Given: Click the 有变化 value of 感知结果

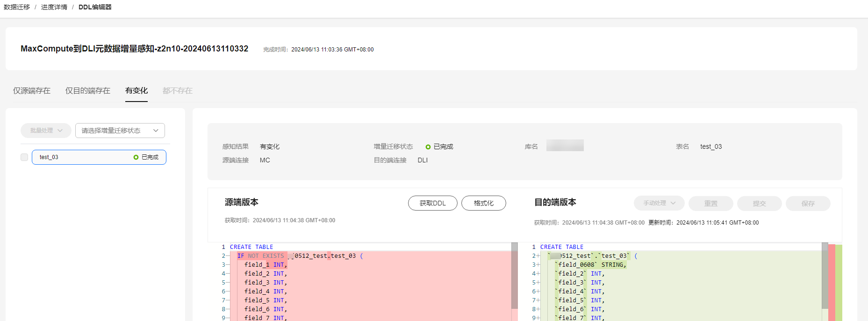Looking at the screenshot, I should pyautogui.click(x=270, y=146).
